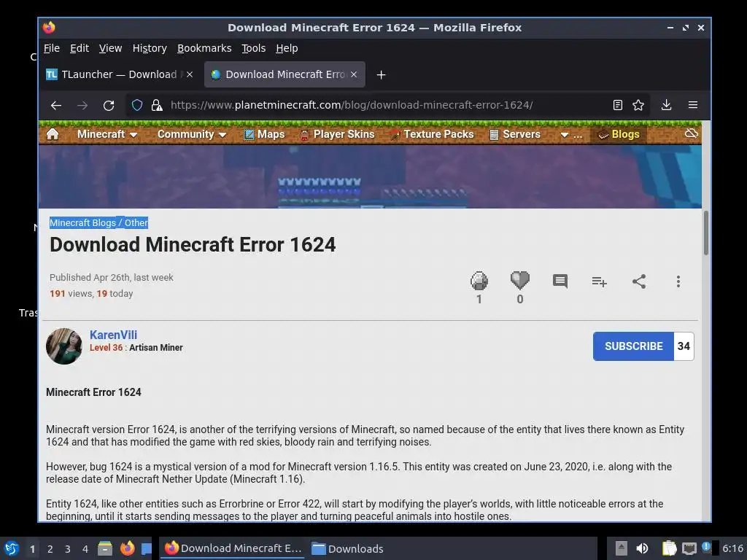Open the three-dot more options menu
The width and height of the screenshot is (747, 560).
click(x=678, y=281)
